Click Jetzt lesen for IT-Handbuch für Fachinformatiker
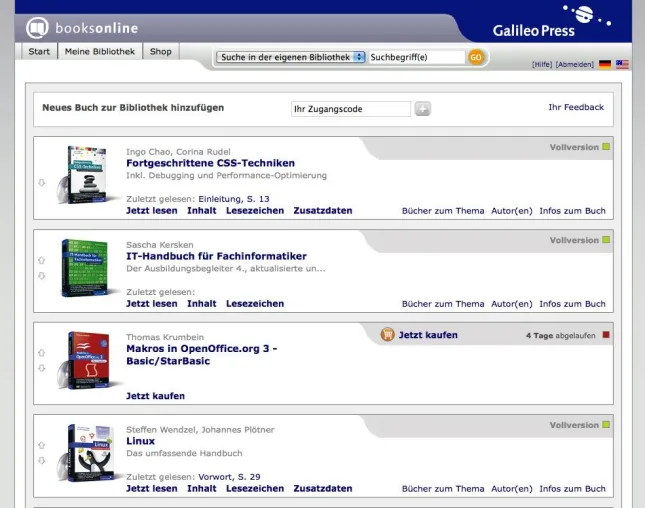The image size is (645, 508). pos(151,304)
